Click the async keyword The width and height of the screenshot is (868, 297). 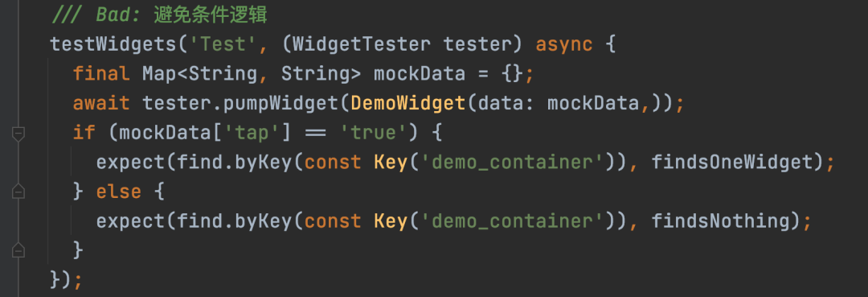point(564,44)
